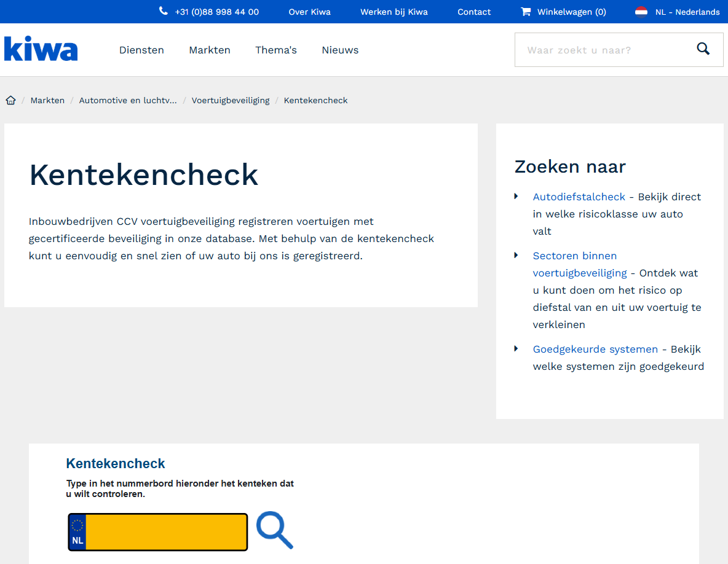The image size is (728, 564).
Task: Click the large Kentekencheck page heading
Action: point(143,175)
